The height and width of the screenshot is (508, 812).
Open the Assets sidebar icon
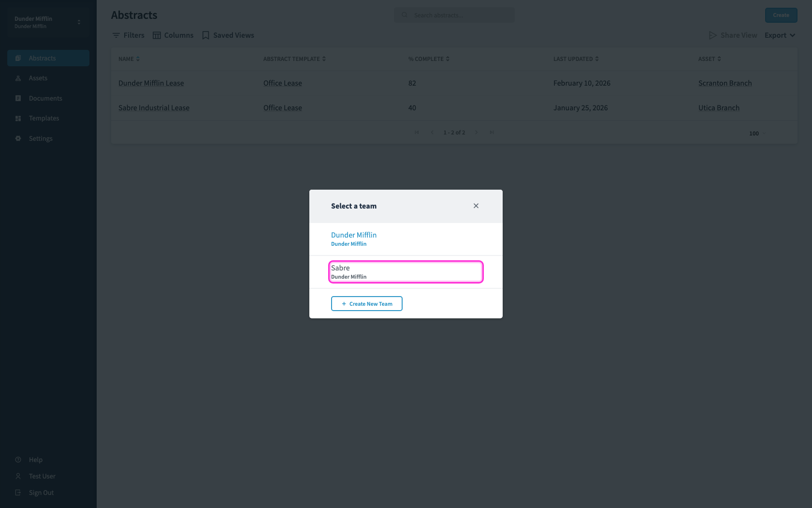[x=18, y=78]
